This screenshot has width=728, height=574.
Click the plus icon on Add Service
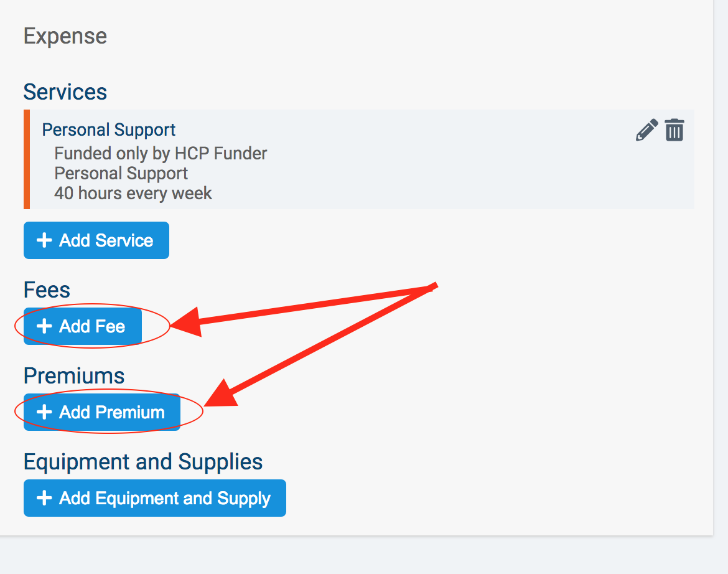point(44,240)
